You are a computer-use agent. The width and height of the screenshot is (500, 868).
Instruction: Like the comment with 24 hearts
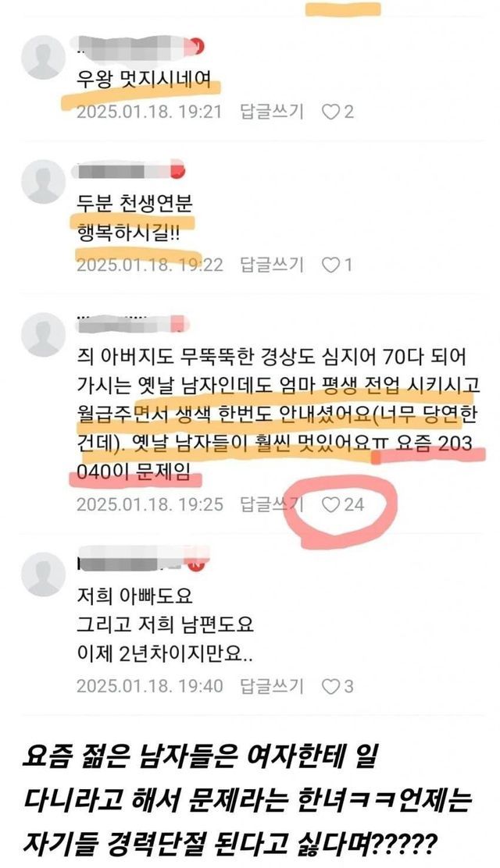331,504
